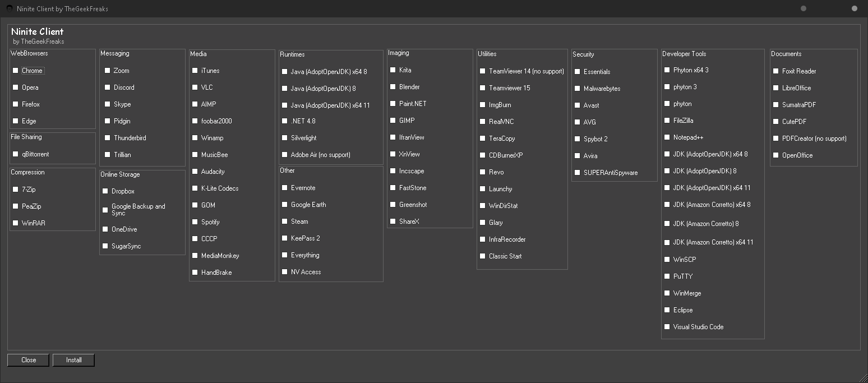
Task: Tick the LibreOffice checkbox under Documents
Action: (x=776, y=88)
